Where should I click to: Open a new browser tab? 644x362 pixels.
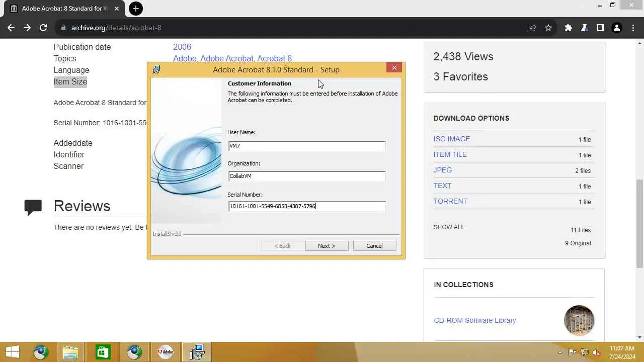click(135, 8)
